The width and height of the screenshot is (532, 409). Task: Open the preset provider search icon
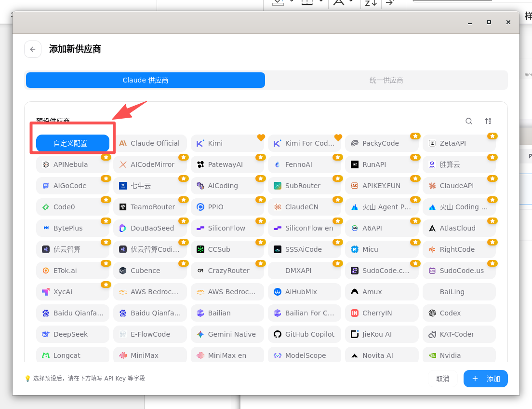(x=468, y=121)
